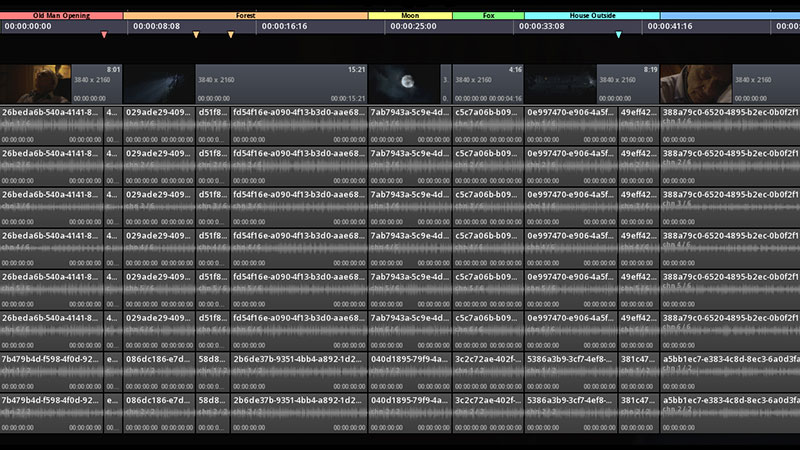Screen dimensions: 800x450
Task: Select audio clip 26beda6b on chn 5/6
Action: (x=52, y=290)
